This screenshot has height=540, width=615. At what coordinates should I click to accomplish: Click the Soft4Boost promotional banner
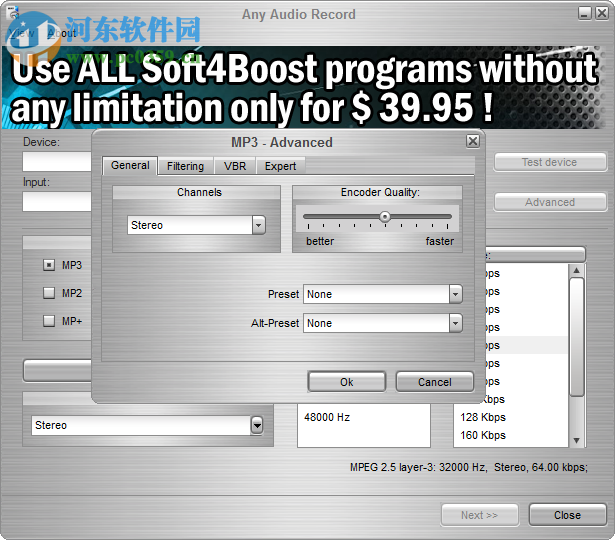(304, 88)
